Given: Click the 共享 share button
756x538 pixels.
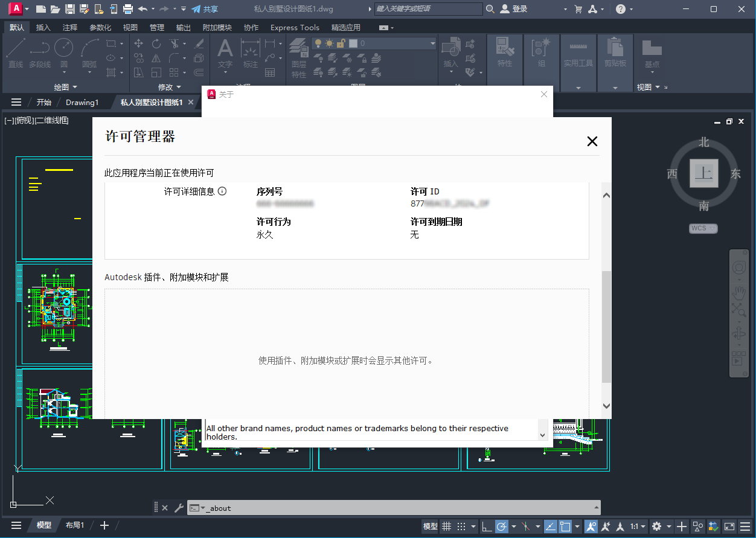Looking at the screenshot, I should point(205,9).
